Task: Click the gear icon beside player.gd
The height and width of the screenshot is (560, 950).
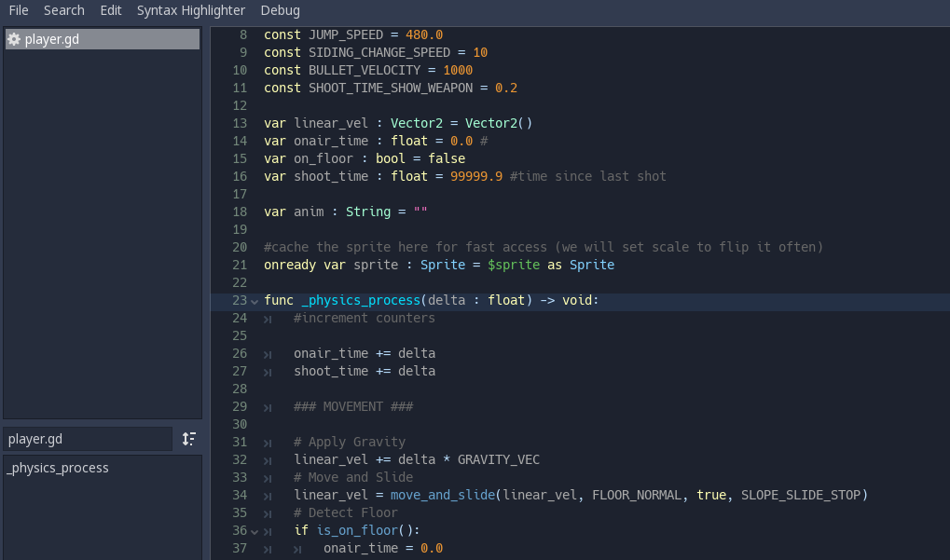Action: [x=14, y=38]
